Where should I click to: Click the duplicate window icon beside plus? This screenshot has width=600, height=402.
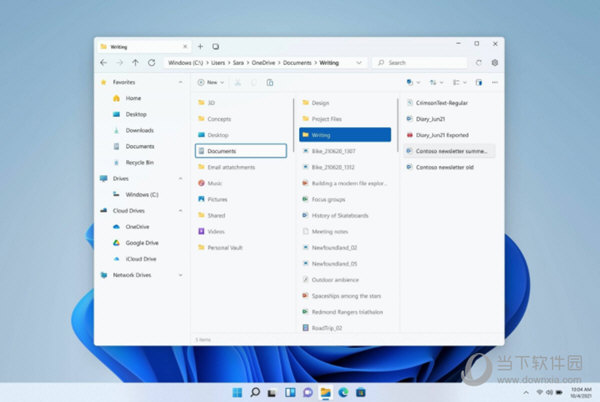coord(216,47)
